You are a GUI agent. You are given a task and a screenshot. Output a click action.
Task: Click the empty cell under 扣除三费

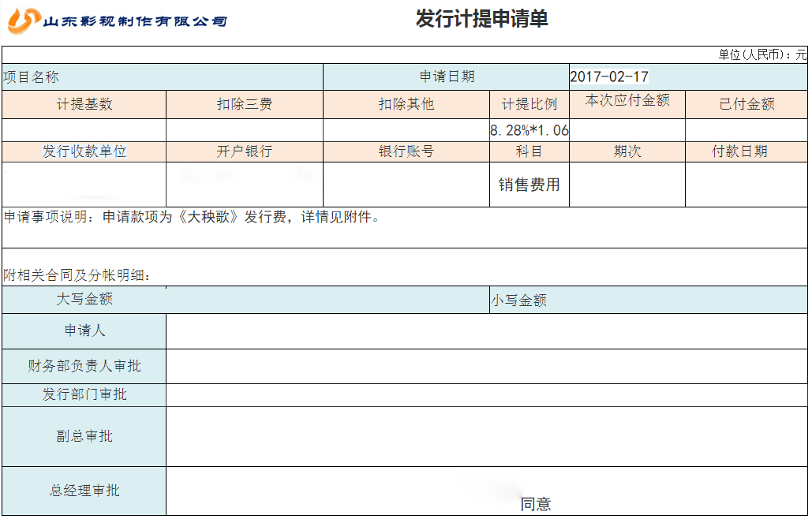tap(245, 130)
